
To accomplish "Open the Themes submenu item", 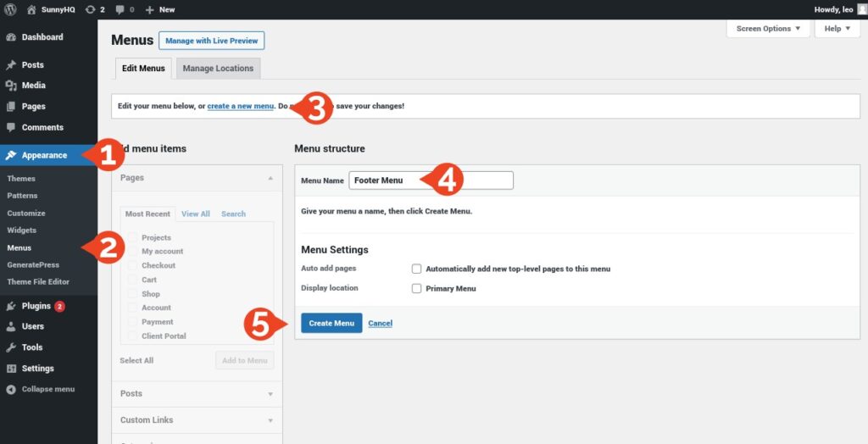I will (21, 179).
